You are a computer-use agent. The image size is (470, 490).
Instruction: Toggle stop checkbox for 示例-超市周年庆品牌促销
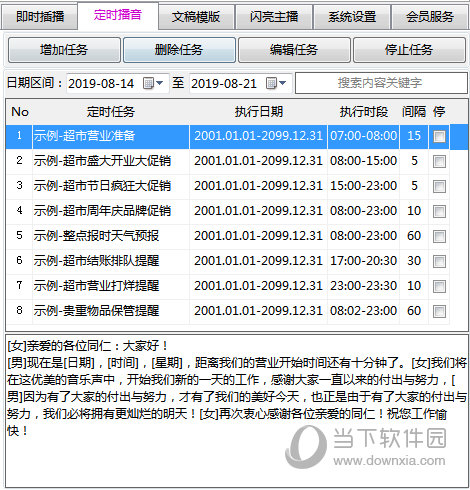click(x=439, y=211)
